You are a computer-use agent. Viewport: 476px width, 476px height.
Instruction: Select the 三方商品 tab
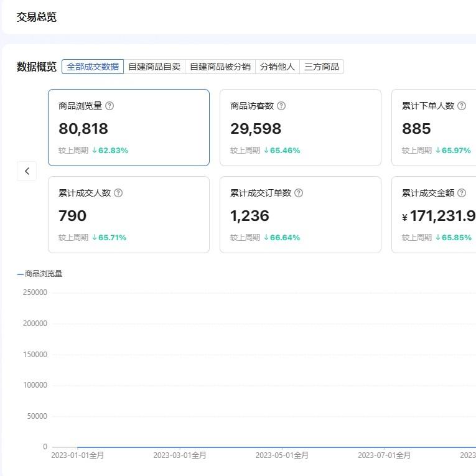point(322,67)
